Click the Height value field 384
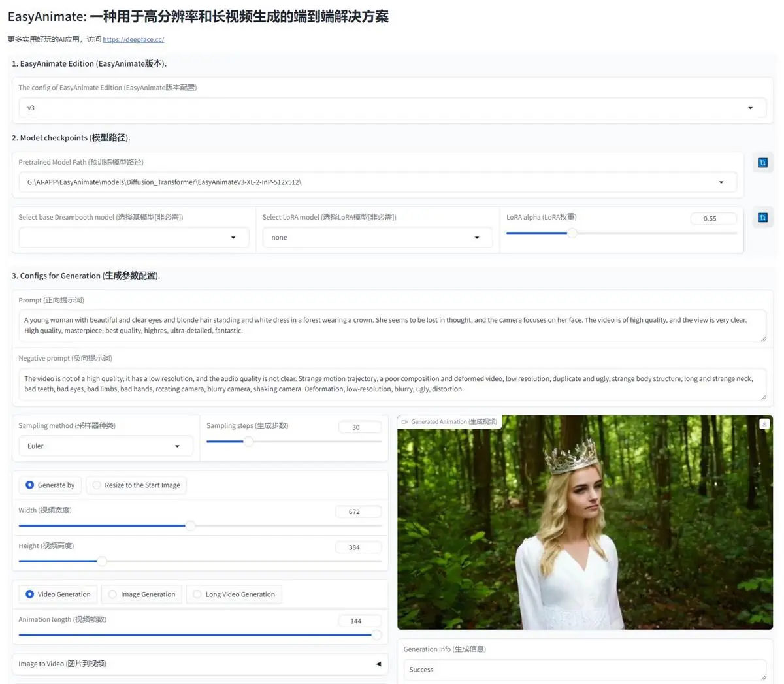 358,547
